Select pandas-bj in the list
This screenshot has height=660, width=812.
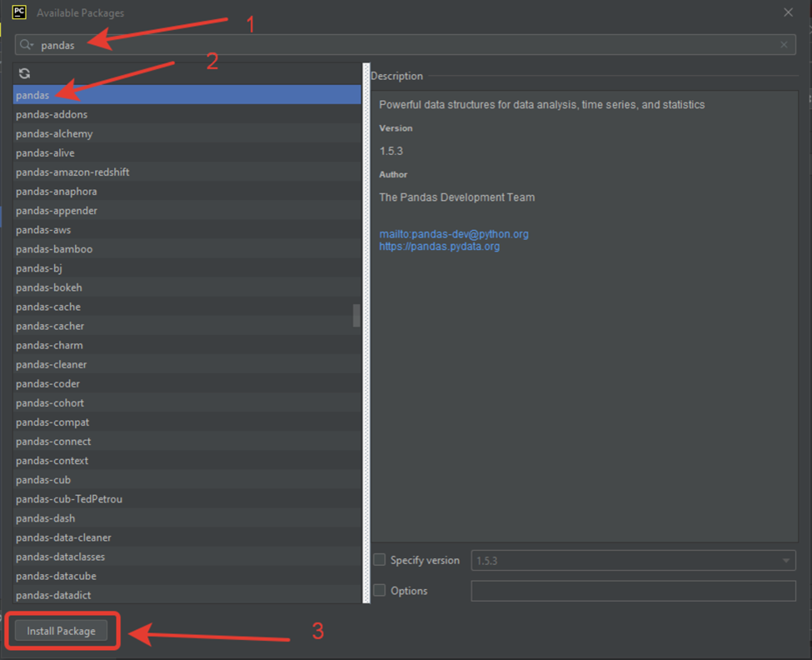click(187, 267)
